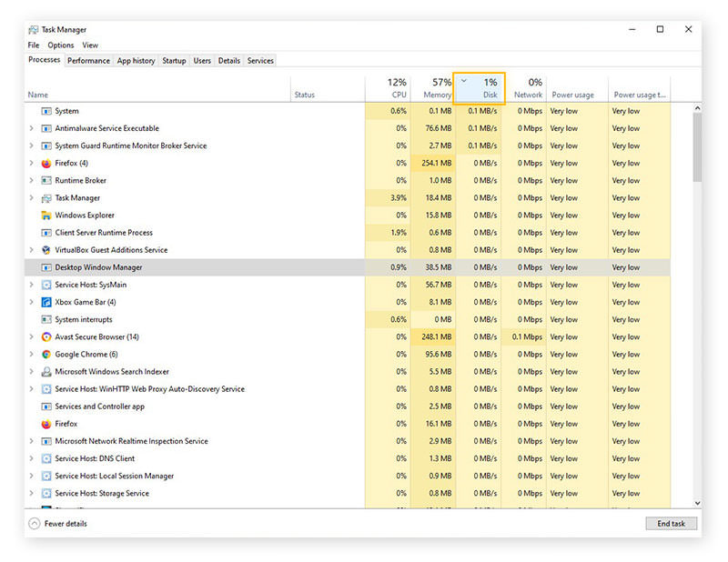
Task: Click the System interrupts icon
Action: (46, 320)
